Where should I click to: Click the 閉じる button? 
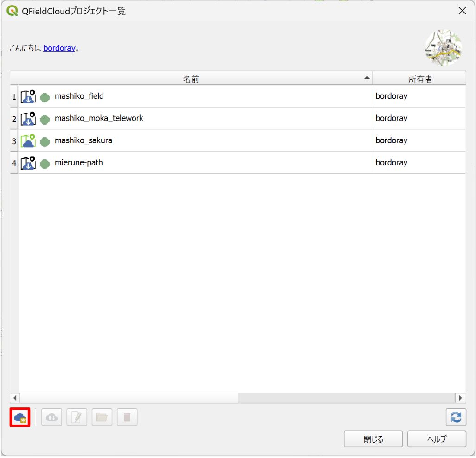373,439
